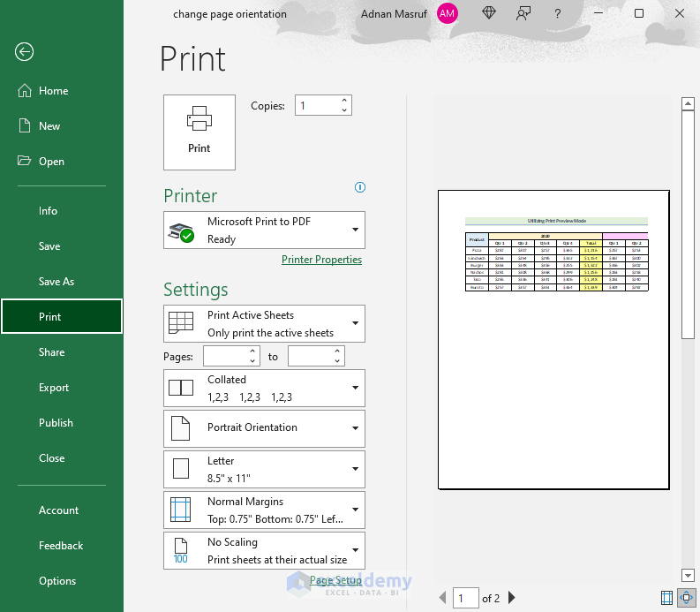Click the AM user avatar
Viewport: 700px width, 612px height.
point(447,14)
